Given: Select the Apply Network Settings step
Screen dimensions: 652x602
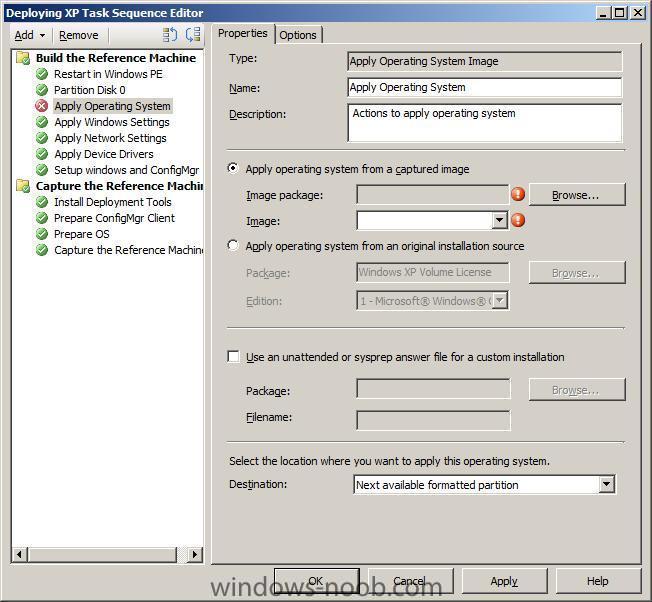Looking at the screenshot, I should [x=110, y=138].
